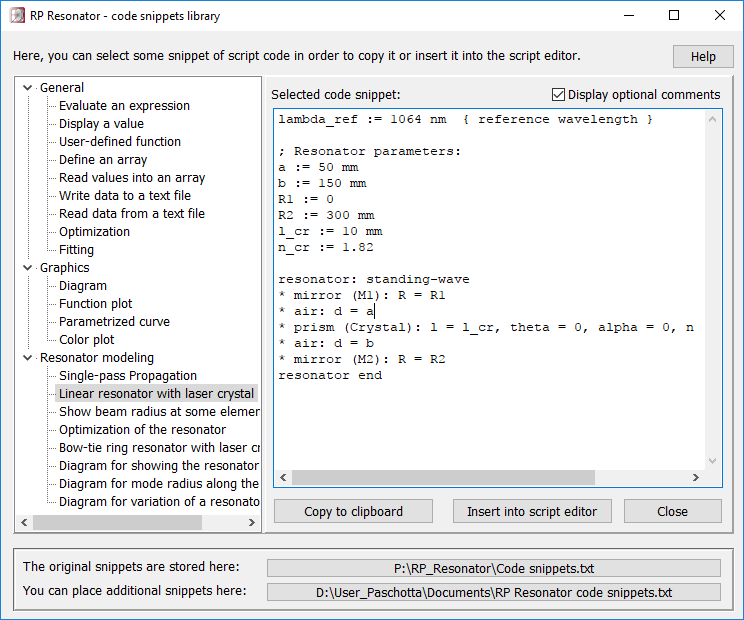Click the 'b := 150 mm' code line
The width and height of the screenshot is (744, 620).
[x=322, y=184]
